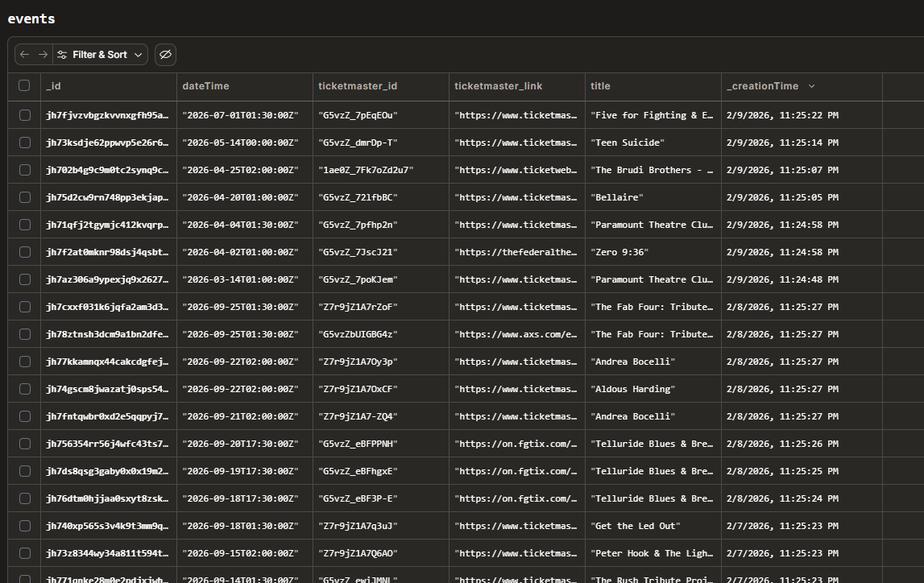The image size is (924, 583).
Task: Select the checkbox for "The Brudi Brothers" row
Action: (25, 170)
